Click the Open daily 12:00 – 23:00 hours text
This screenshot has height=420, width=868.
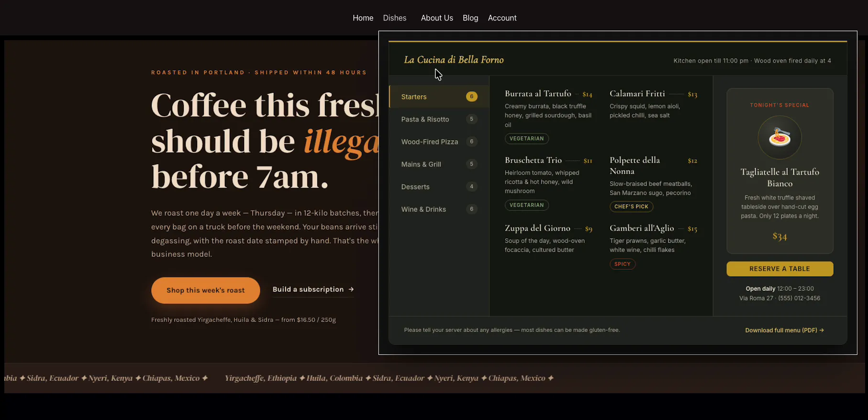click(779, 288)
